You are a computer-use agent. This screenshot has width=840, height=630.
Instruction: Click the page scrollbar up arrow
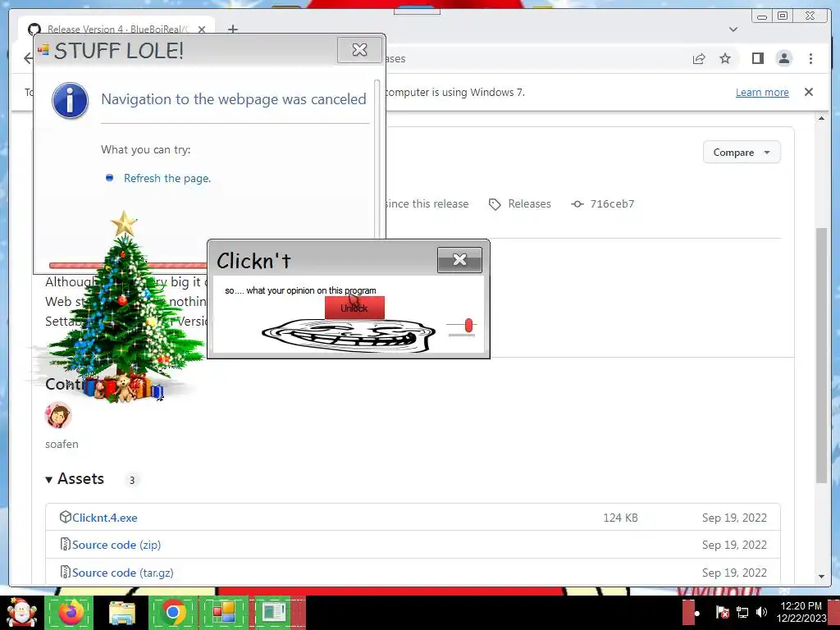tap(821, 118)
